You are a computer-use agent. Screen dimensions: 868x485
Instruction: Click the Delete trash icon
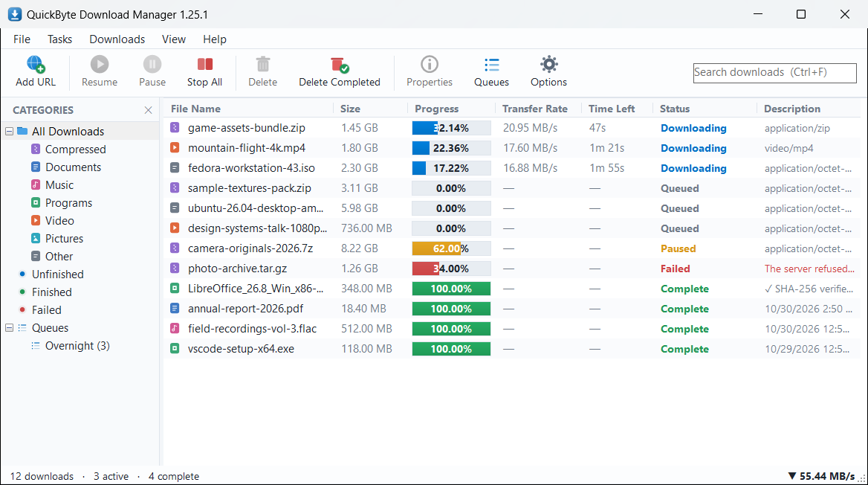263,64
